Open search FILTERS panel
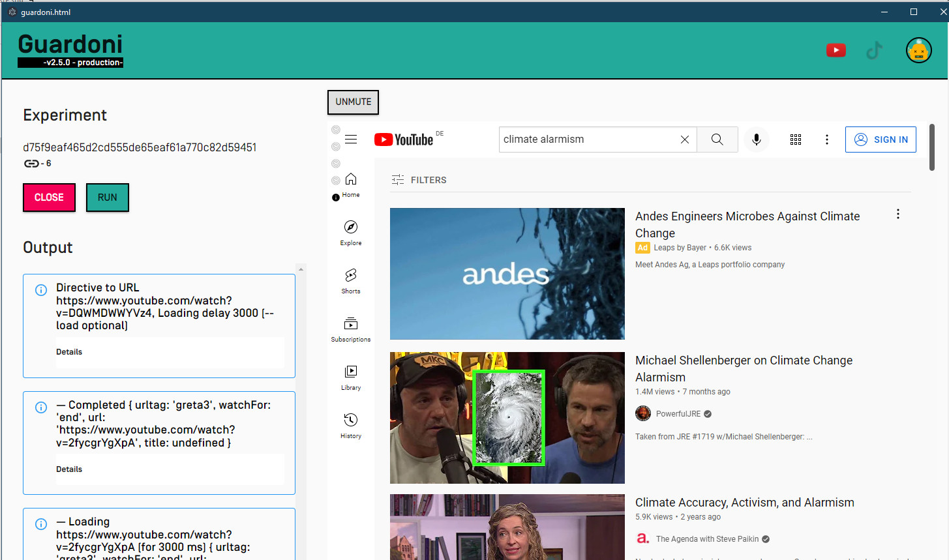 tap(419, 180)
